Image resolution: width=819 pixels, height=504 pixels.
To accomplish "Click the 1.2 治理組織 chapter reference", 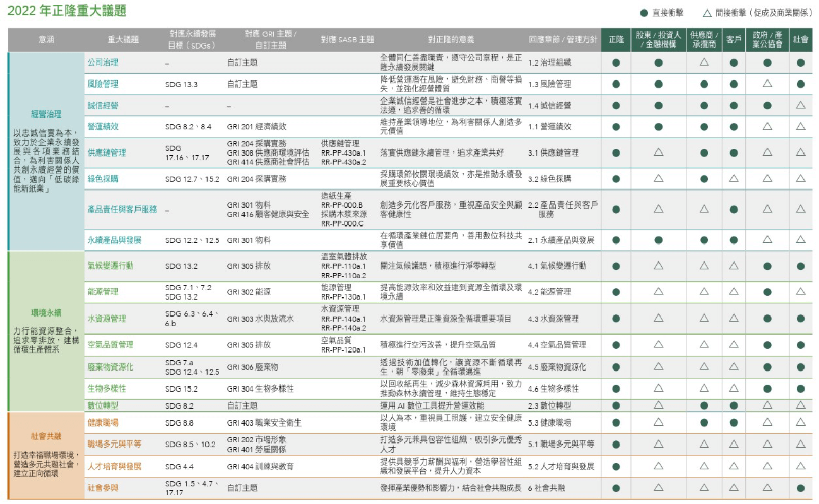I will click(550, 62).
